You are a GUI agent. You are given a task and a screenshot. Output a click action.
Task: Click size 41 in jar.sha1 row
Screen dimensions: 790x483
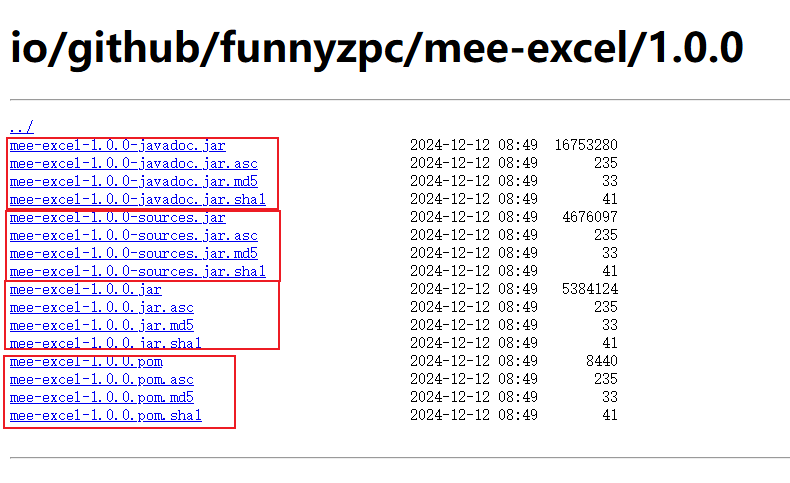tap(610, 343)
